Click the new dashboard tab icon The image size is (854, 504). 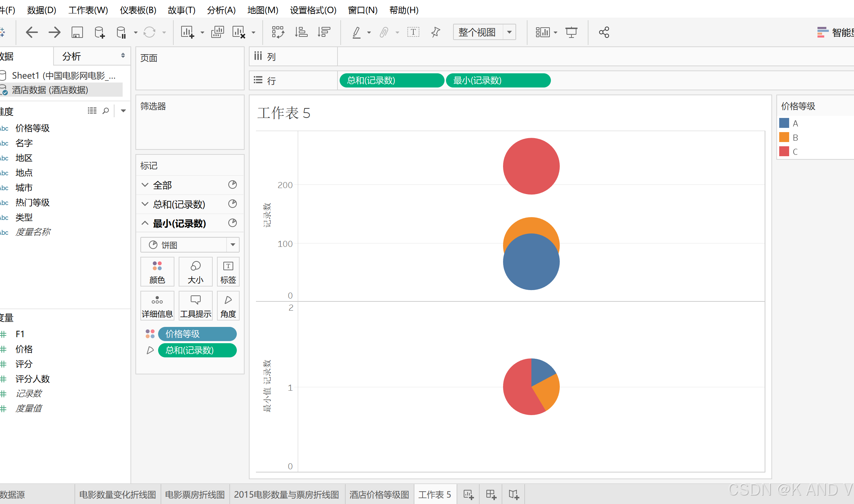(x=491, y=494)
